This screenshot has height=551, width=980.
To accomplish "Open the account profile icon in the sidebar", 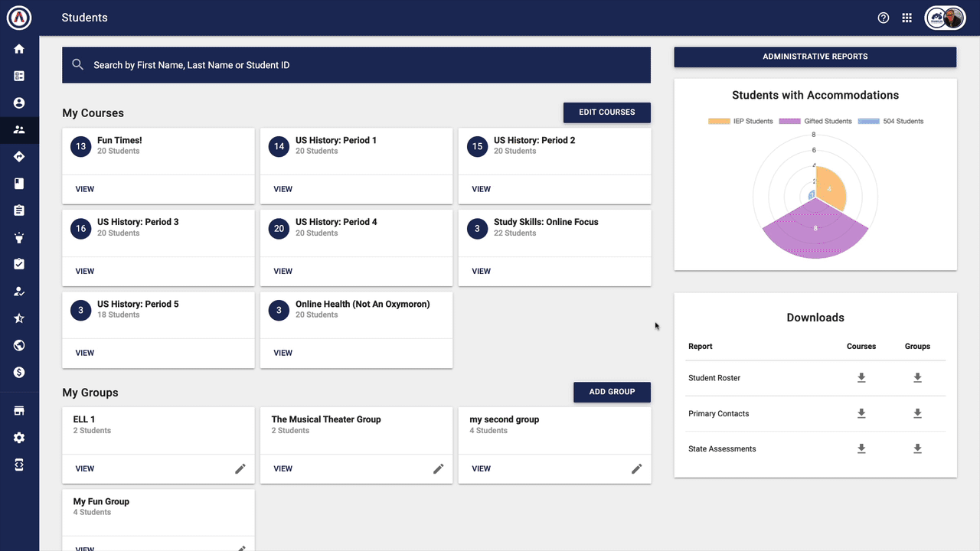I will tap(19, 103).
